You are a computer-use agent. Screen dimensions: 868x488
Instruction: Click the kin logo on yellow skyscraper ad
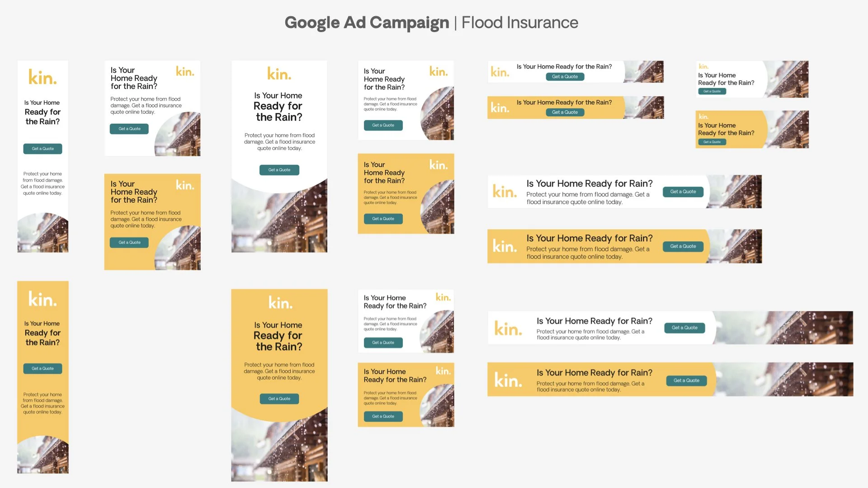(42, 299)
